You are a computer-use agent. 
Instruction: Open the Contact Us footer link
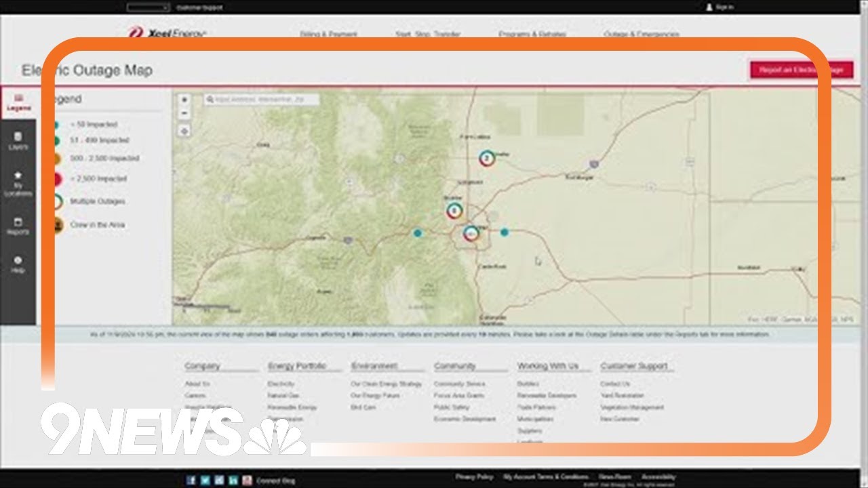point(615,384)
